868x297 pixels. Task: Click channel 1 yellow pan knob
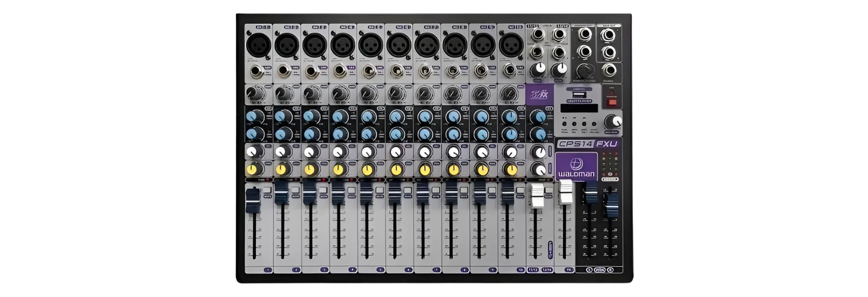pos(253,169)
